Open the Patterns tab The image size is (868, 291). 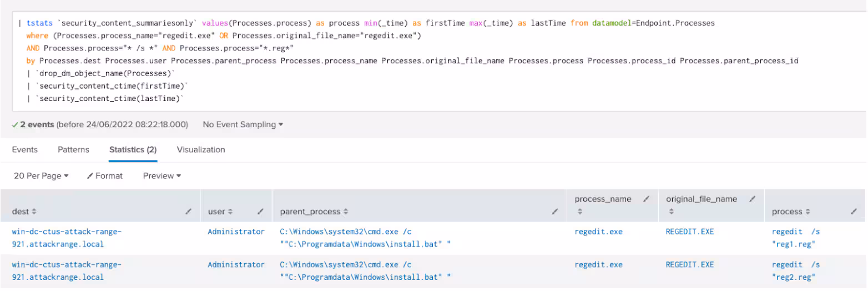pos(73,149)
